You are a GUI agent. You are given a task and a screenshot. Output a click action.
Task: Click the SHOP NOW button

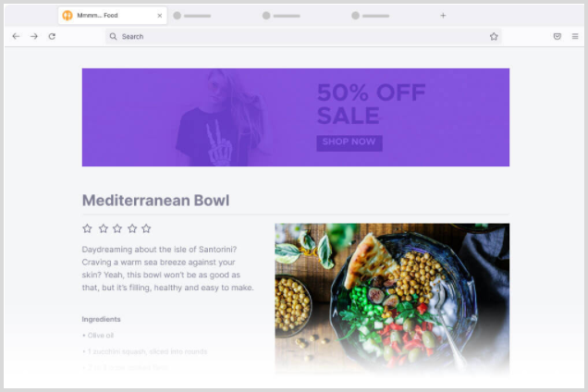point(349,143)
